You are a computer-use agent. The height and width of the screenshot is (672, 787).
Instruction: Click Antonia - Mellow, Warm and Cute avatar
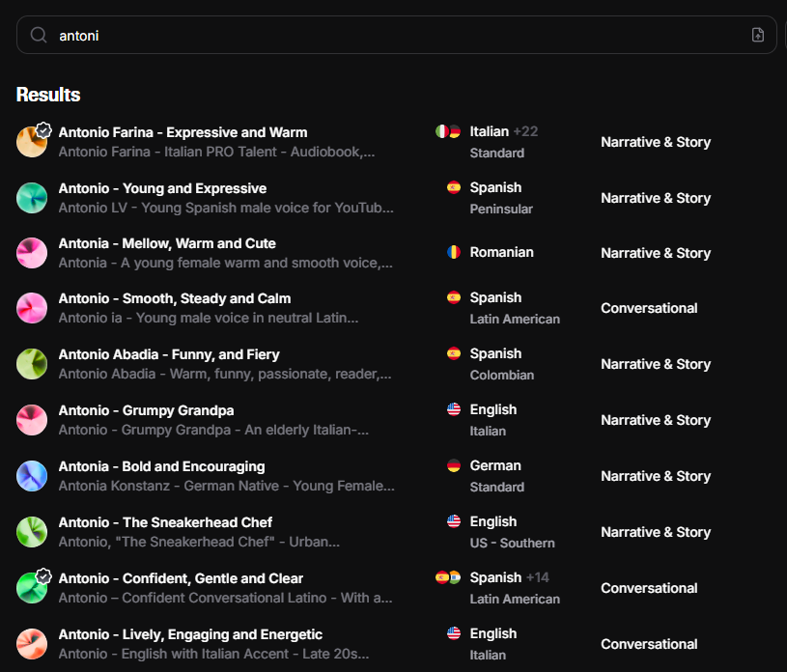pos(32,253)
